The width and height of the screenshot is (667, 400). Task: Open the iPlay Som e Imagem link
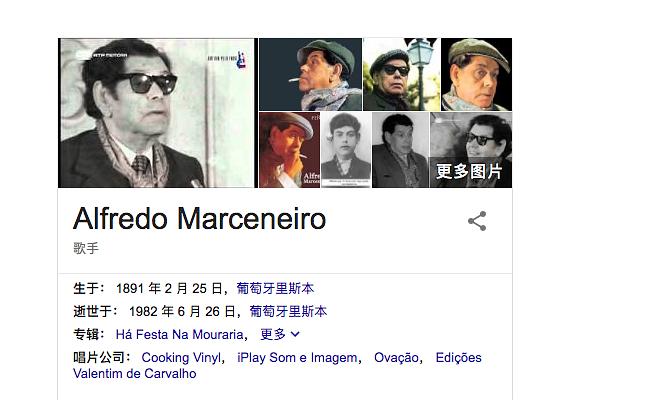click(297, 357)
